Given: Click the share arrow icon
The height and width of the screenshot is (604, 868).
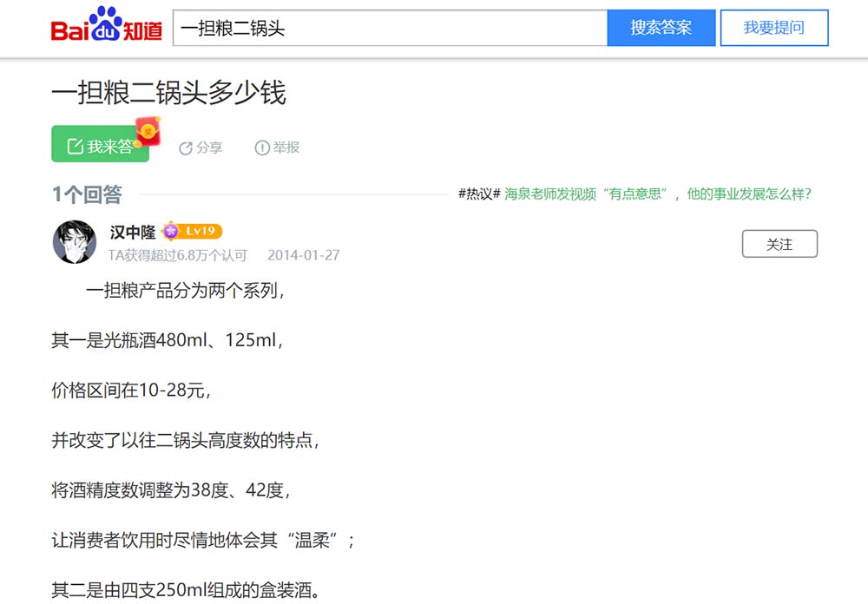Looking at the screenshot, I should click(185, 148).
